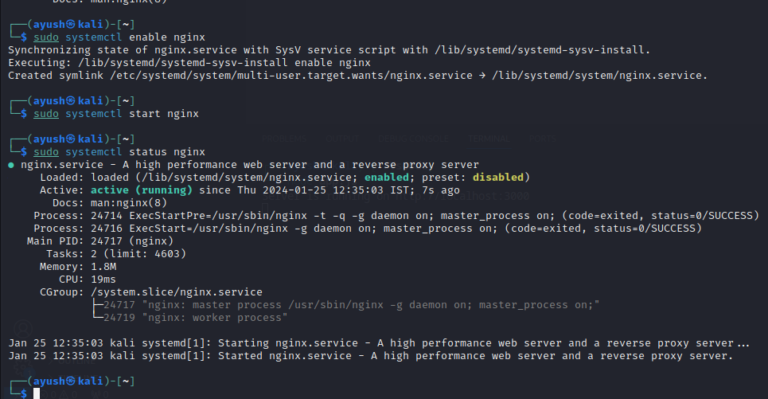Click the status bar warnings triangle icon
The image size is (768, 399).
(x=65, y=394)
